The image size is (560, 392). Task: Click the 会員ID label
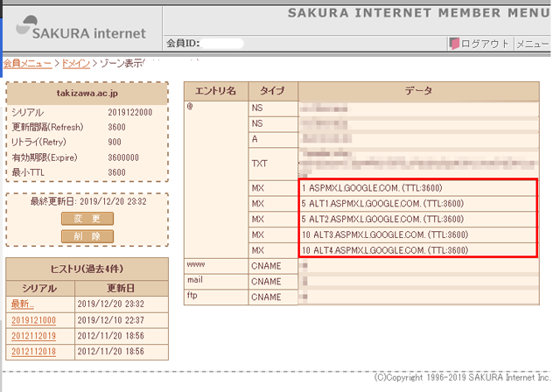pos(183,44)
